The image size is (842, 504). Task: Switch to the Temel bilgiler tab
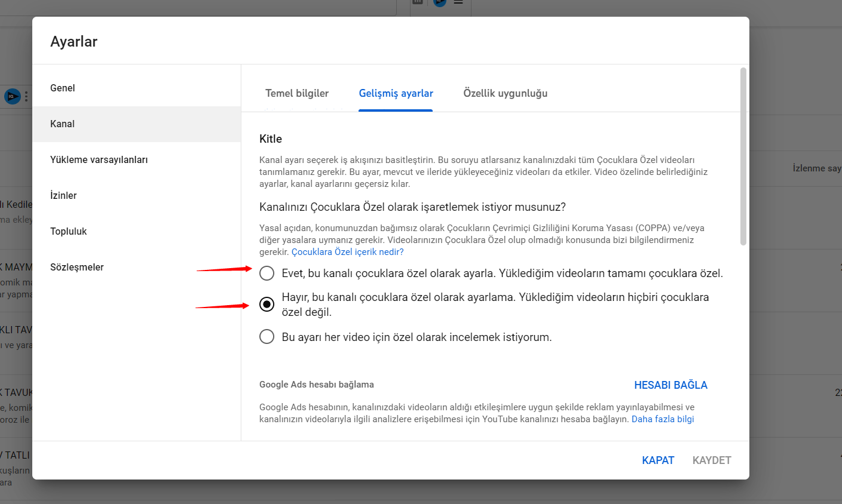pyautogui.click(x=297, y=93)
